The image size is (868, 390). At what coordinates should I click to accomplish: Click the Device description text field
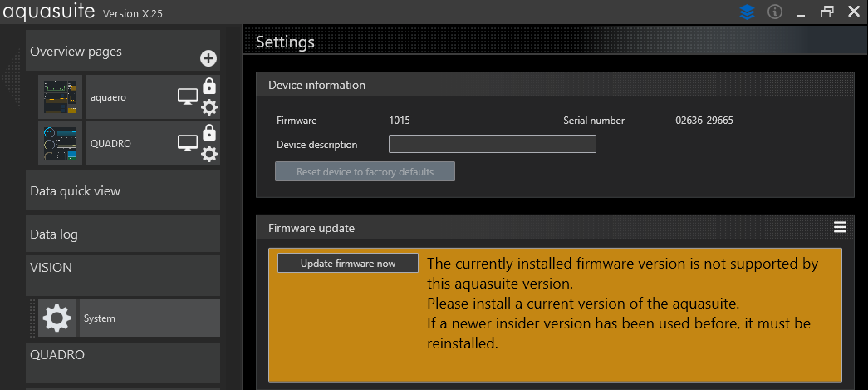(x=492, y=145)
